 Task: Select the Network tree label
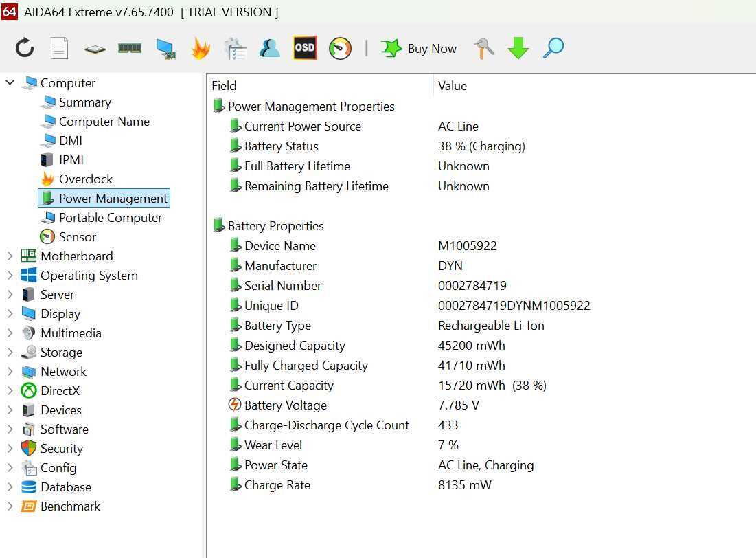[x=64, y=372]
